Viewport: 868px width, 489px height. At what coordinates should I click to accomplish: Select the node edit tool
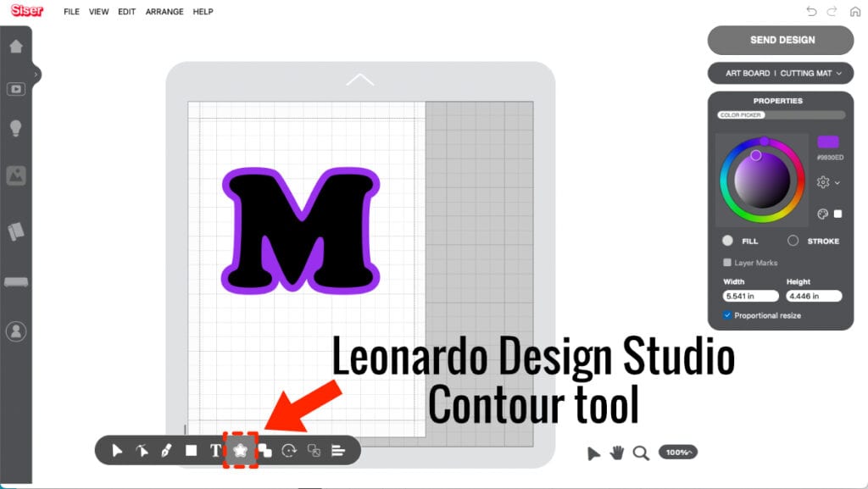tap(142, 451)
